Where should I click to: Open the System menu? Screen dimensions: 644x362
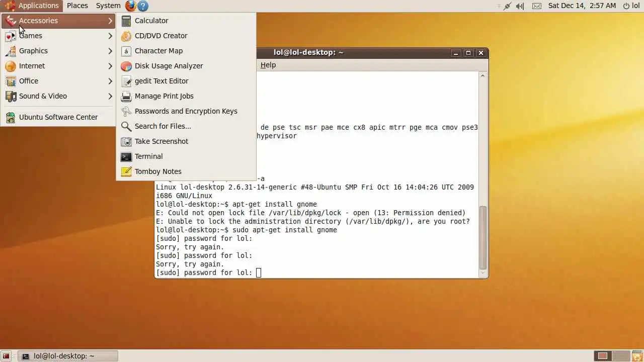pos(108,6)
